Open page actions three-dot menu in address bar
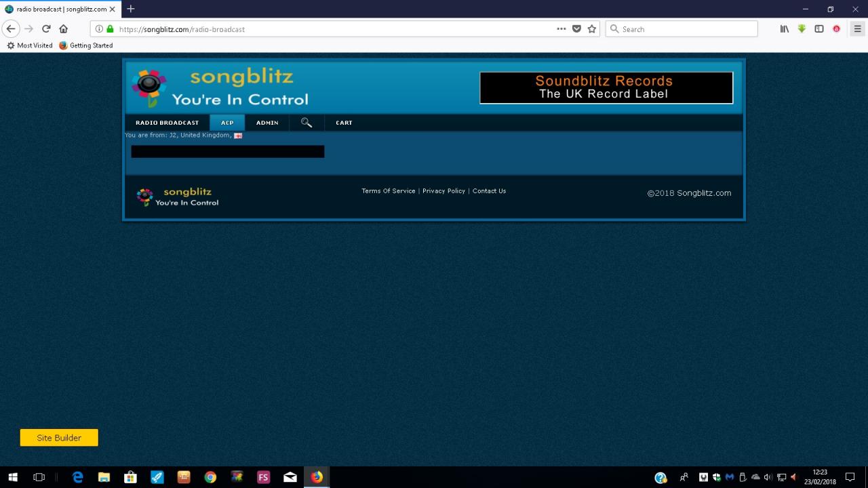Viewport: 868px width, 488px height. coord(561,29)
